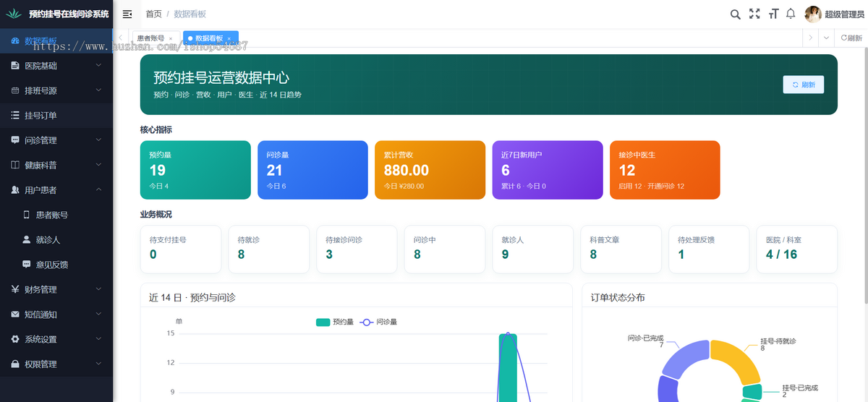Click the admin avatar picture

tap(813, 14)
